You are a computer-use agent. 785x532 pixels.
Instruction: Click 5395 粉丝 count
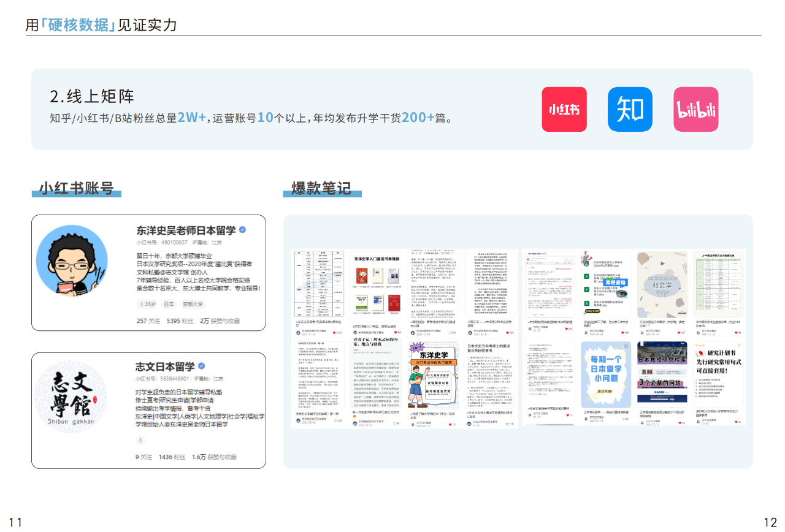[x=180, y=321]
